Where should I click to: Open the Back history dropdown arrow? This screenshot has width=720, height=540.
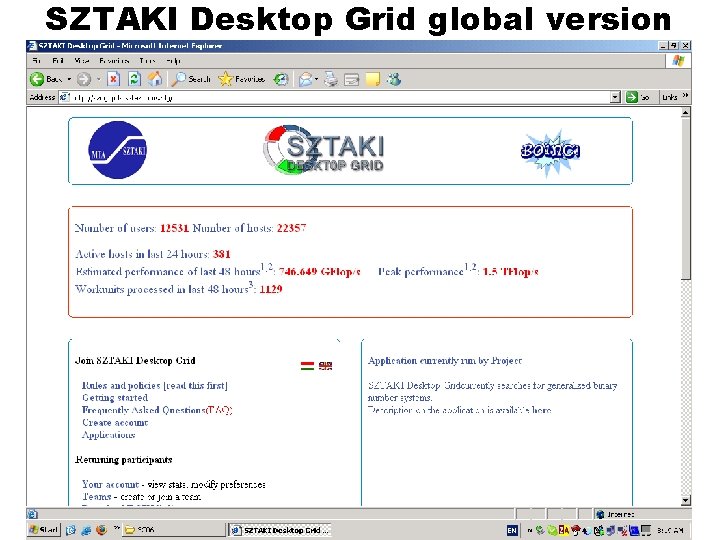click(69, 79)
